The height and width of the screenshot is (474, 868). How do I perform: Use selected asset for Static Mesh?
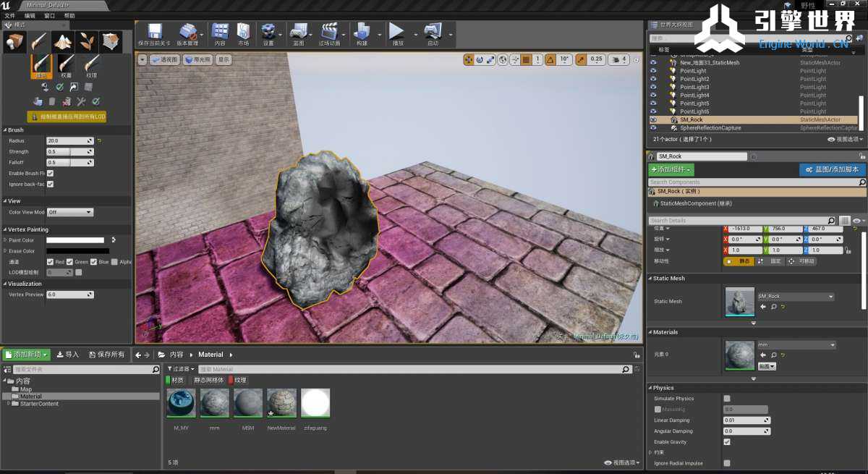click(x=763, y=307)
